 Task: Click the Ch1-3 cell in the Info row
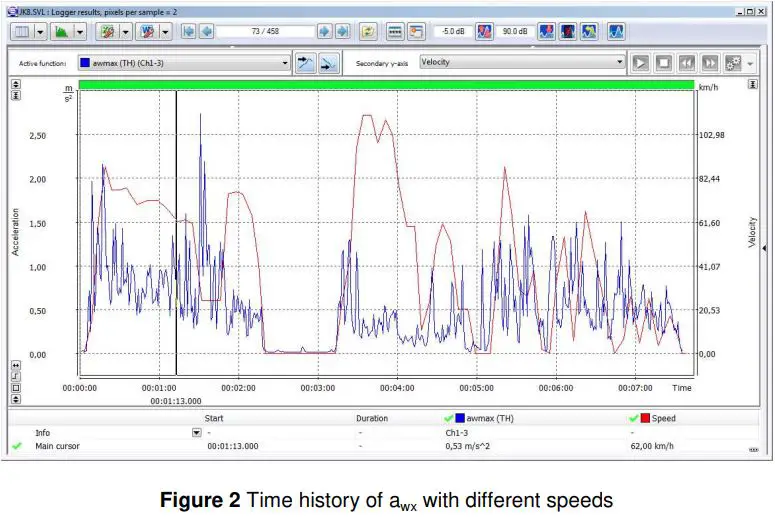[x=456, y=433]
